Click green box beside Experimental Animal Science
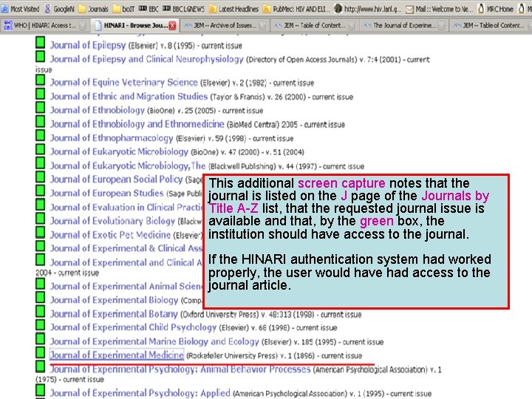This screenshot has width=532, height=399. 41,283
